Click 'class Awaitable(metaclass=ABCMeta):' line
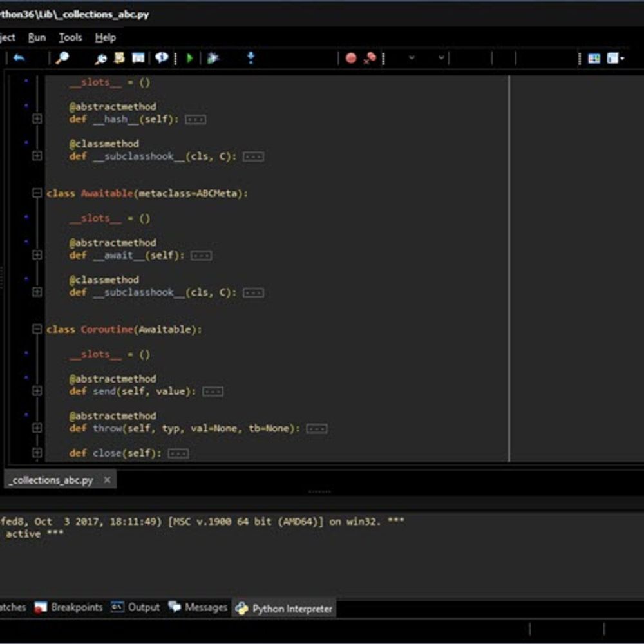The width and height of the screenshot is (644, 644). pyautogui.click(x=147, y=193)
